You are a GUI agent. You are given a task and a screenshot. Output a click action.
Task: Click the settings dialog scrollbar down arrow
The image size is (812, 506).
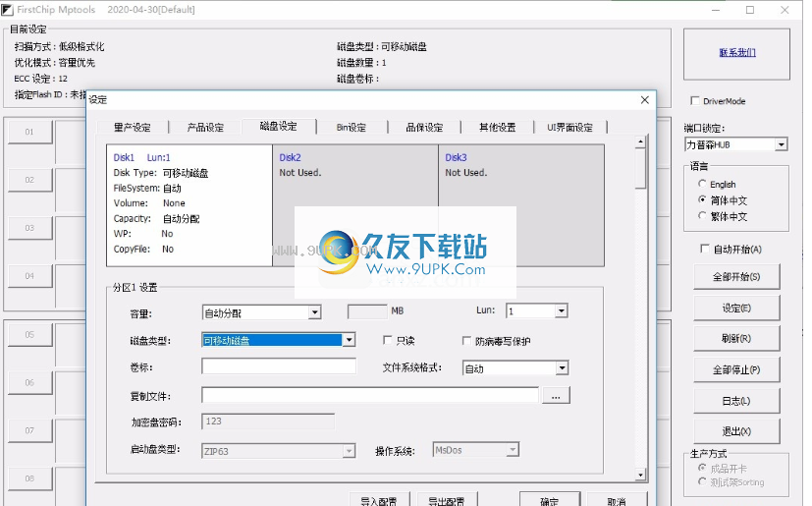(x=640, y=475)
